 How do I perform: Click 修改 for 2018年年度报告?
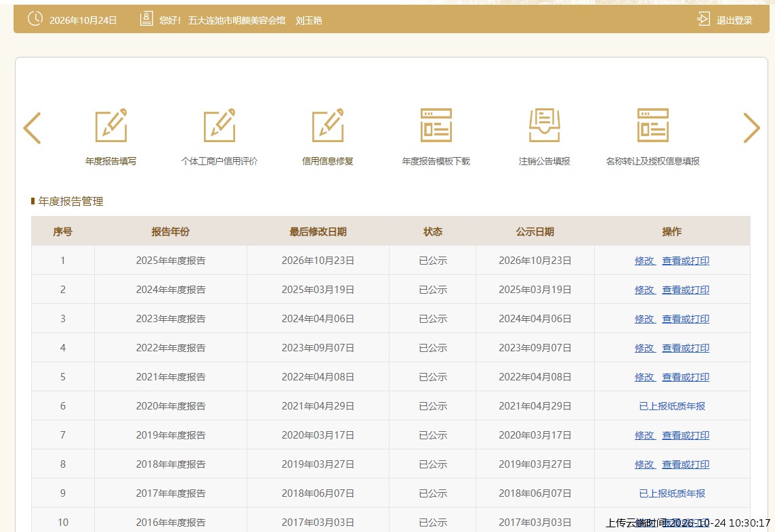point(644,464)
